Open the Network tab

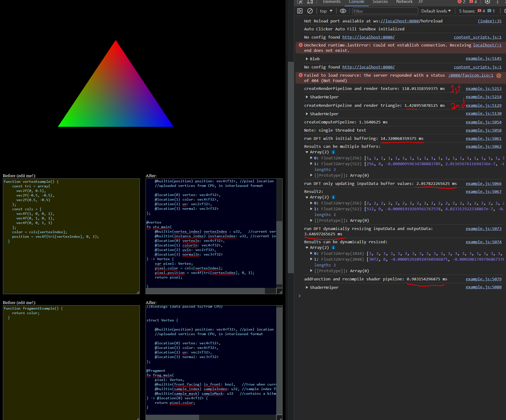pyautogui.click(x=404, y=2)
